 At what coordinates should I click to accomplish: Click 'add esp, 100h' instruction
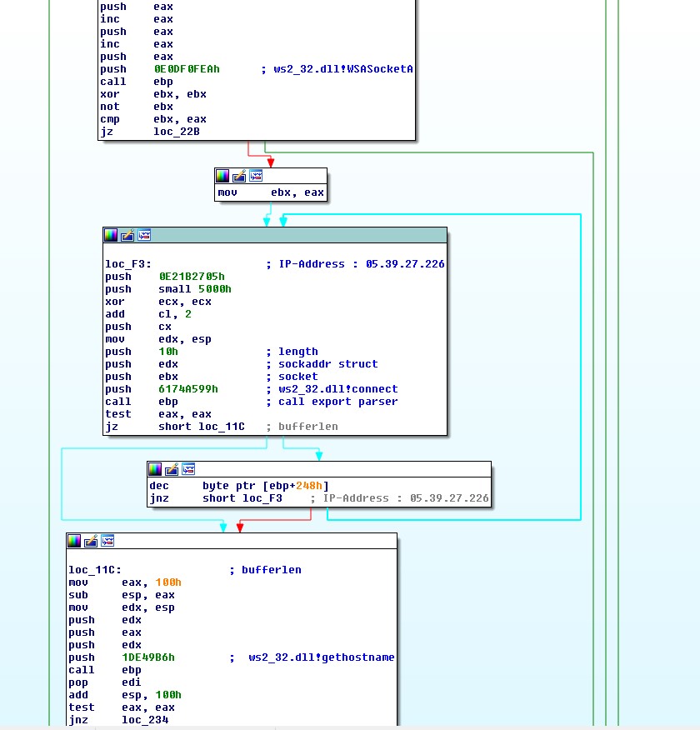click(x=125, y=695)
